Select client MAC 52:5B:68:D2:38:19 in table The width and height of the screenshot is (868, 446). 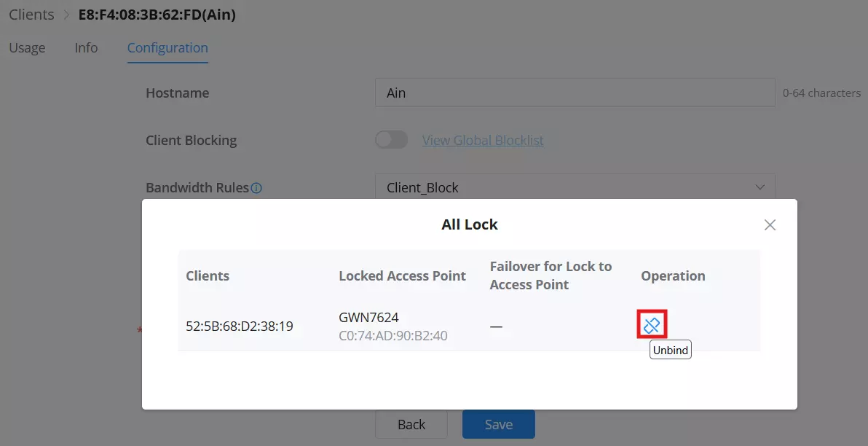(240, 326)
